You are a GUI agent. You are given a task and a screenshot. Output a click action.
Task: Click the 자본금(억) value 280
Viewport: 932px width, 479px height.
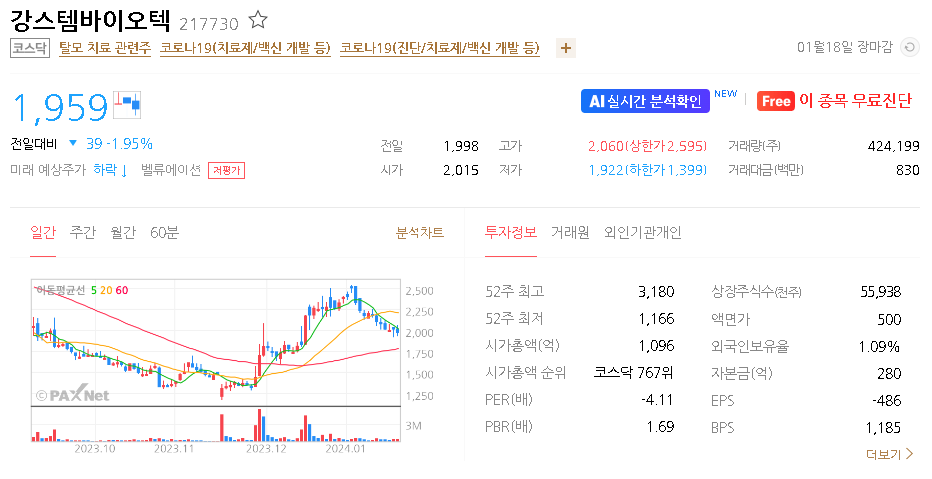[x=889, y=374]
